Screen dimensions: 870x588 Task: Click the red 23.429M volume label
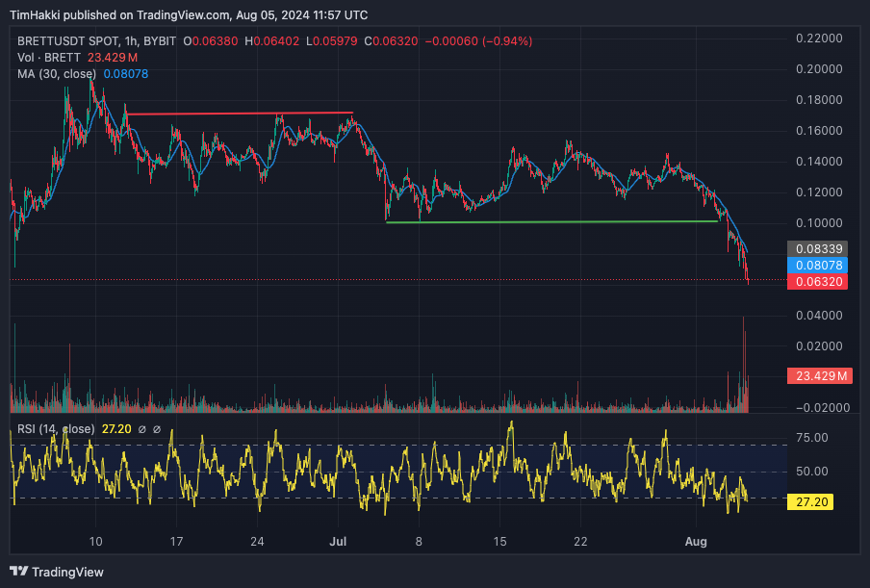click(818, 375)
